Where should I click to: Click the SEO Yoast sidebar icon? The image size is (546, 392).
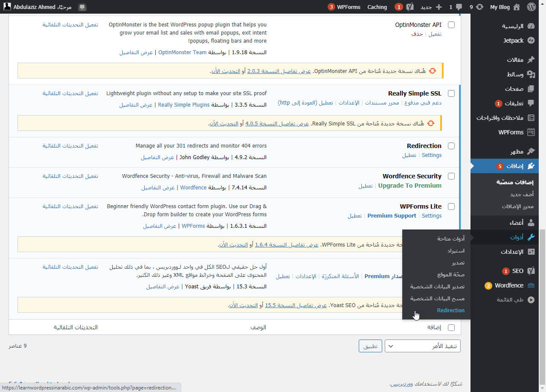point(531,271)
